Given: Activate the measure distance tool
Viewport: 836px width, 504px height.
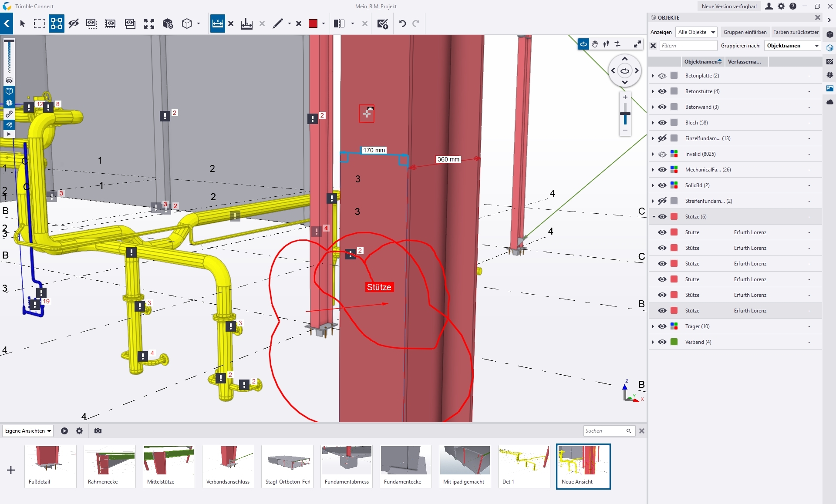Looking at the screenshot, I should point(217,24).
